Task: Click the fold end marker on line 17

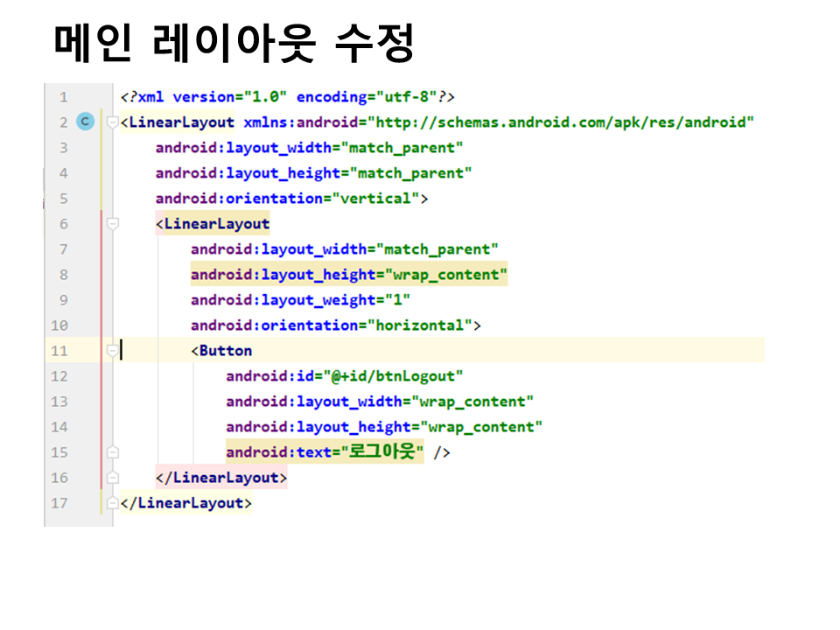Action: pyautogui.click(x=112, y=503)
